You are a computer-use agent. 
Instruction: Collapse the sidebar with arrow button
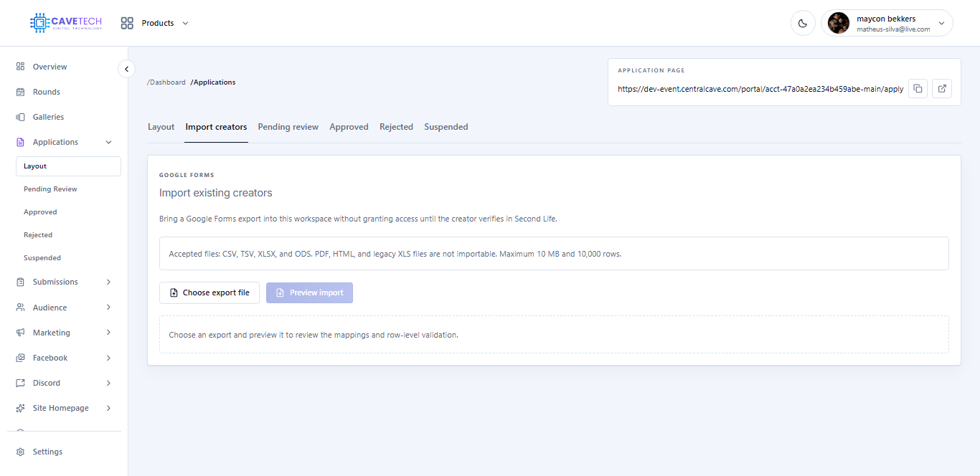(126, 69)
